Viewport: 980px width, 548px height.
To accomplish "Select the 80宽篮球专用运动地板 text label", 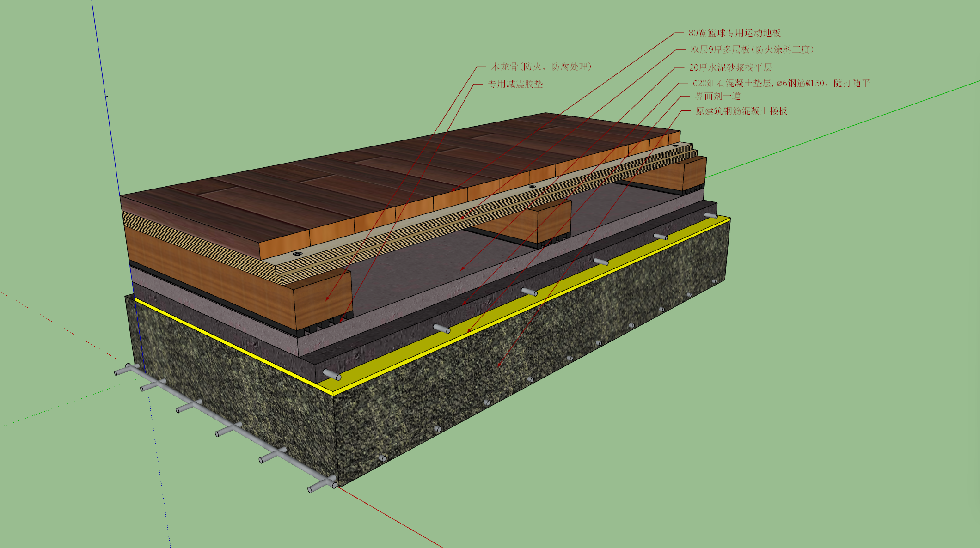I will [x=735, y=33].
